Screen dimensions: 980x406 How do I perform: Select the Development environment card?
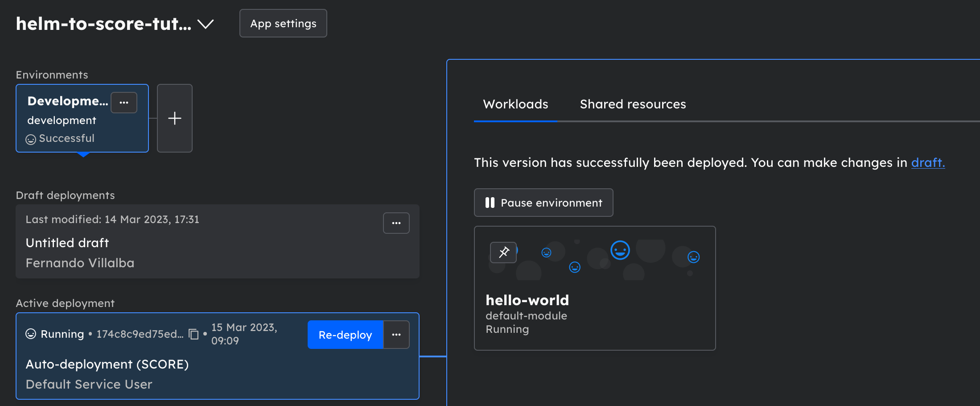coord(82,118)
